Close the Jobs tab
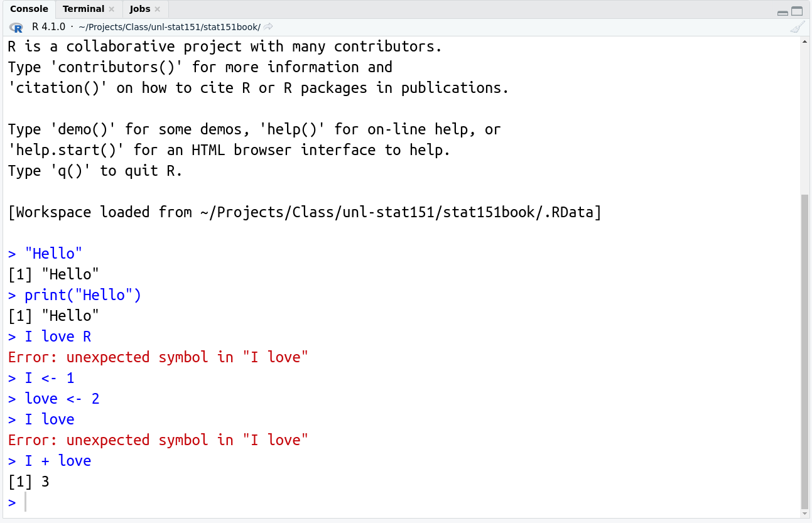 pos(158,9)
